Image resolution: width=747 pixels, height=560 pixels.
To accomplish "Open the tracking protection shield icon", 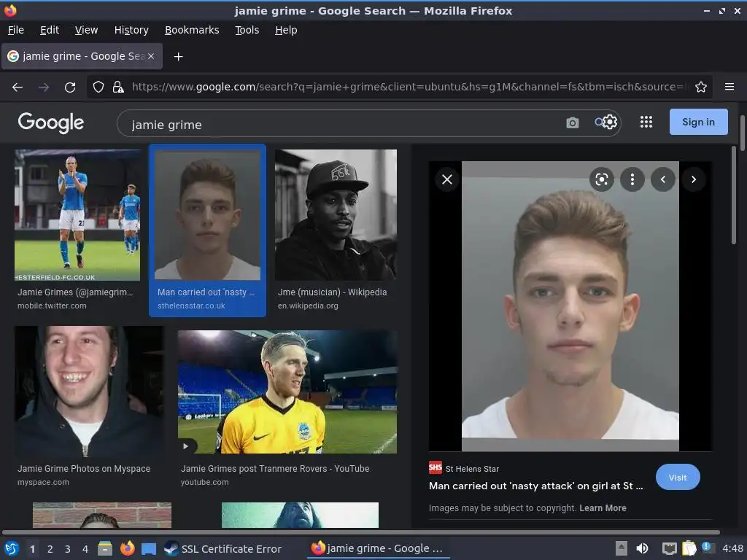I will (x=98, y=87).
